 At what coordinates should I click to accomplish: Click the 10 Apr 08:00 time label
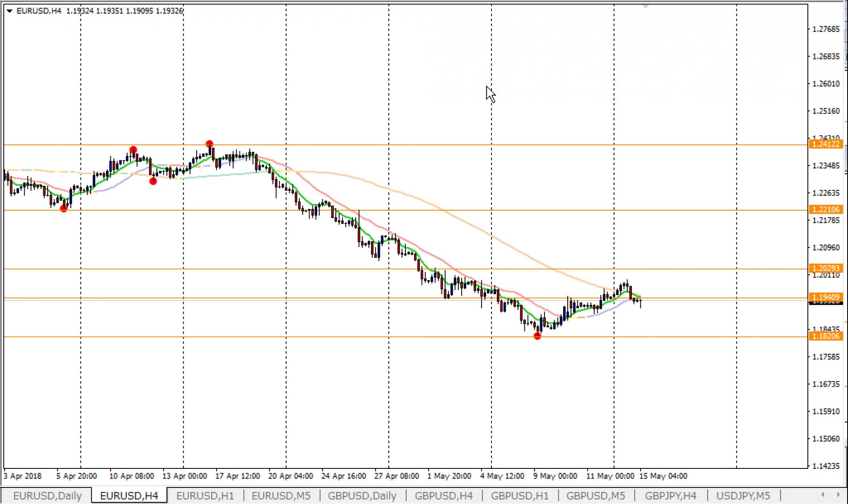click(131, 476)
